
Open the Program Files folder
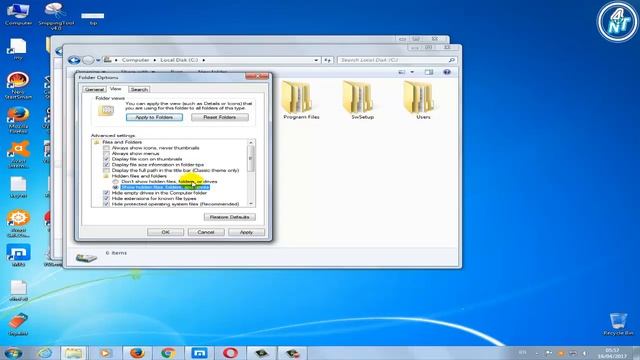click(301, 100)
